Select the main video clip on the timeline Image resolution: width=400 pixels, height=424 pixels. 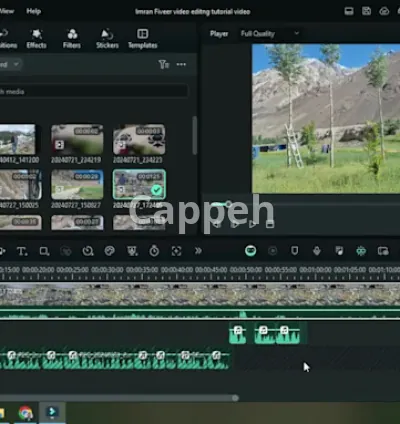pos(200,295)
